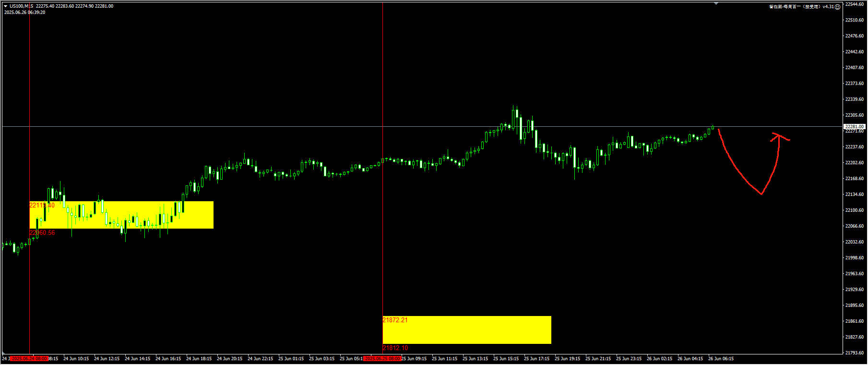Click the 22544.60 level on price scale
Screen dimensions: 868x365
[854, 4]
